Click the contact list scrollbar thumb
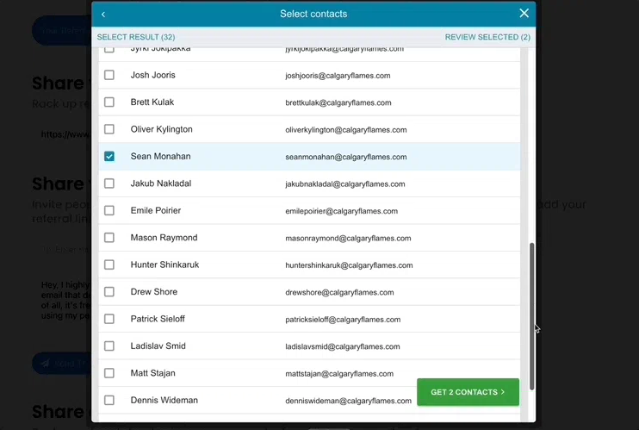 532,316
